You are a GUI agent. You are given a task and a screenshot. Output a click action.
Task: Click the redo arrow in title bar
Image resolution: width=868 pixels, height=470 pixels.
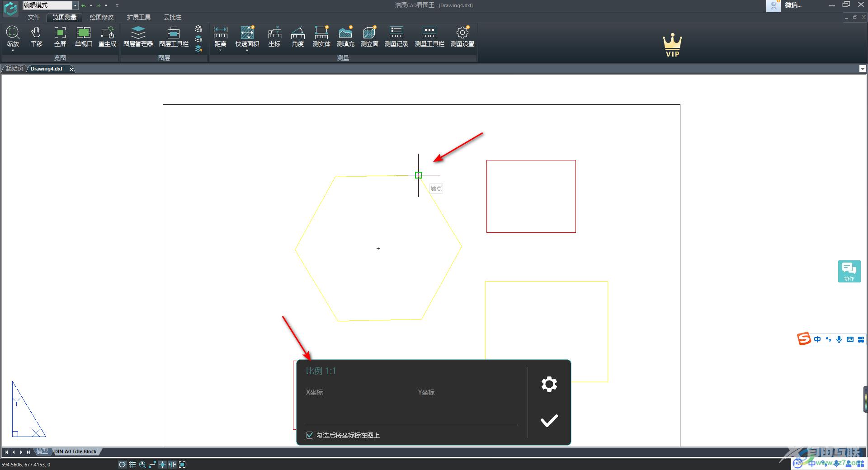click(x=99, y=5)
